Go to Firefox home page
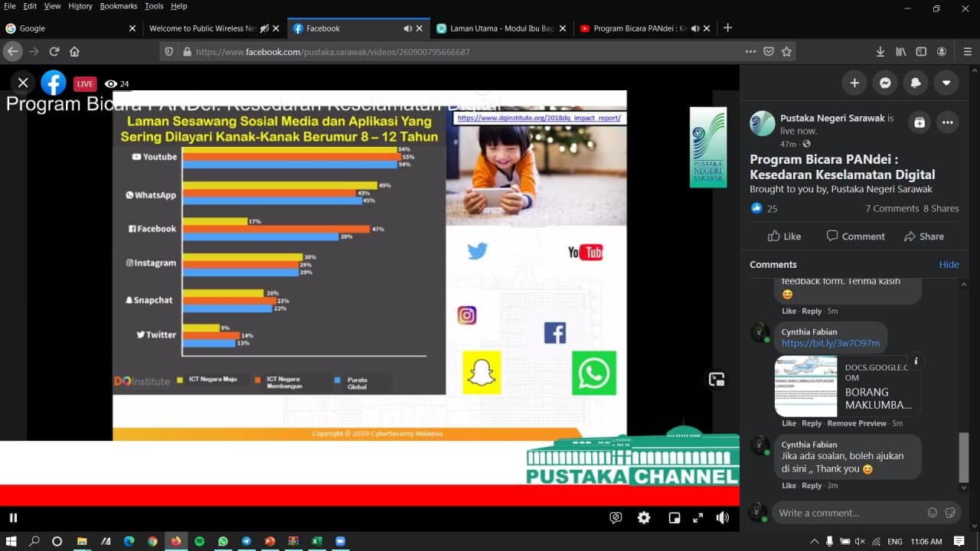Viewport: 980px width, 551px height. [x=74, y=52]
